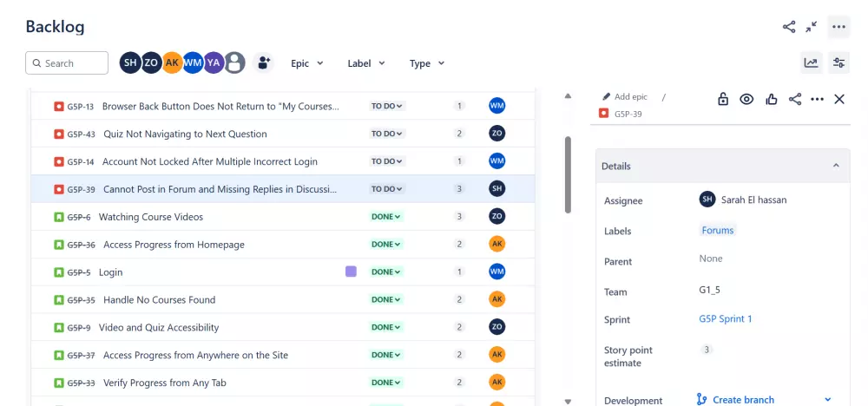Image resolution: width=868 pixels, height=406 pixels.
Task: Click story point estimate value 3 in Details
Action: (x=707, y=350)
